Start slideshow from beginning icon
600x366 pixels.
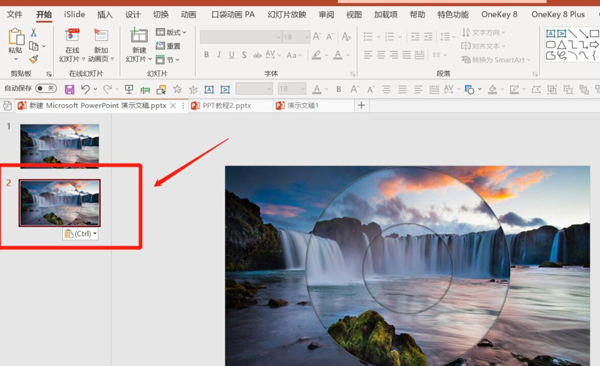click(129, 90)
